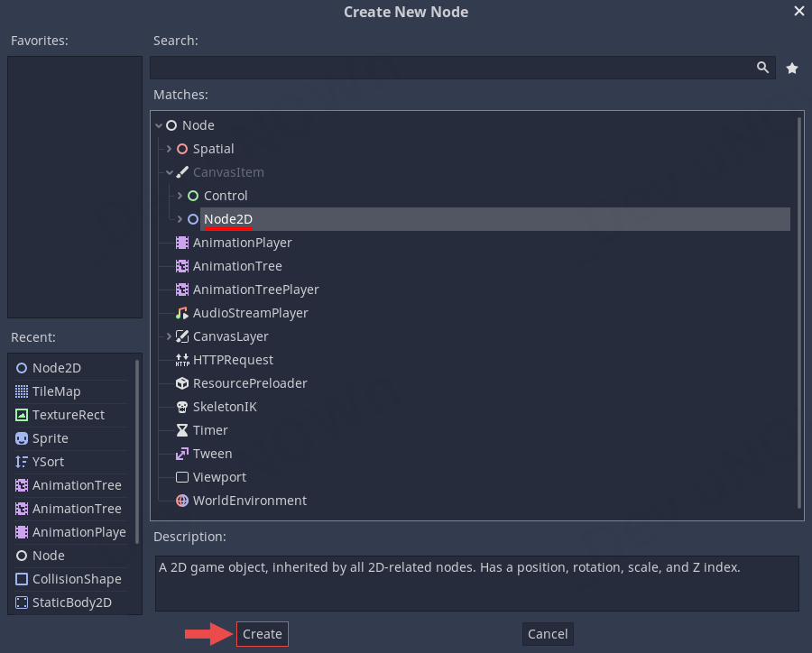Click the AudioStreamPlayer music note icon
The height and width of the screenshot is (653, 812).
point(182,313)
